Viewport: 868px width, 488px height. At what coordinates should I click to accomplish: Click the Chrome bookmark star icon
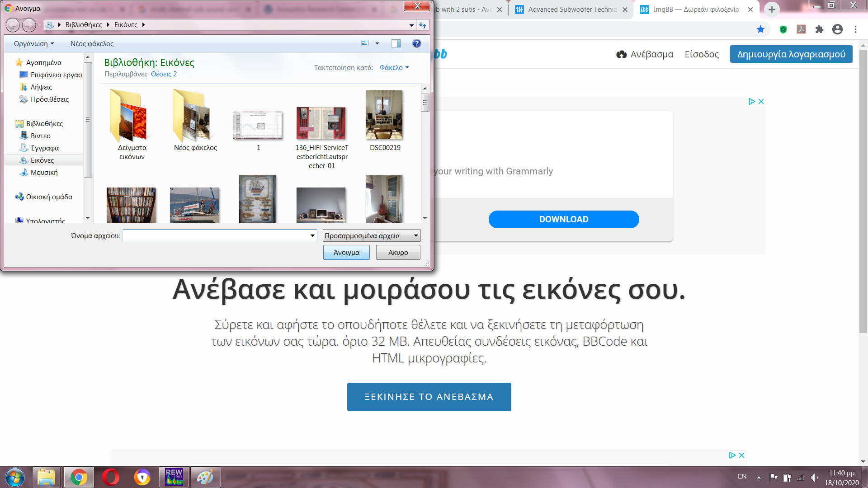760,29
